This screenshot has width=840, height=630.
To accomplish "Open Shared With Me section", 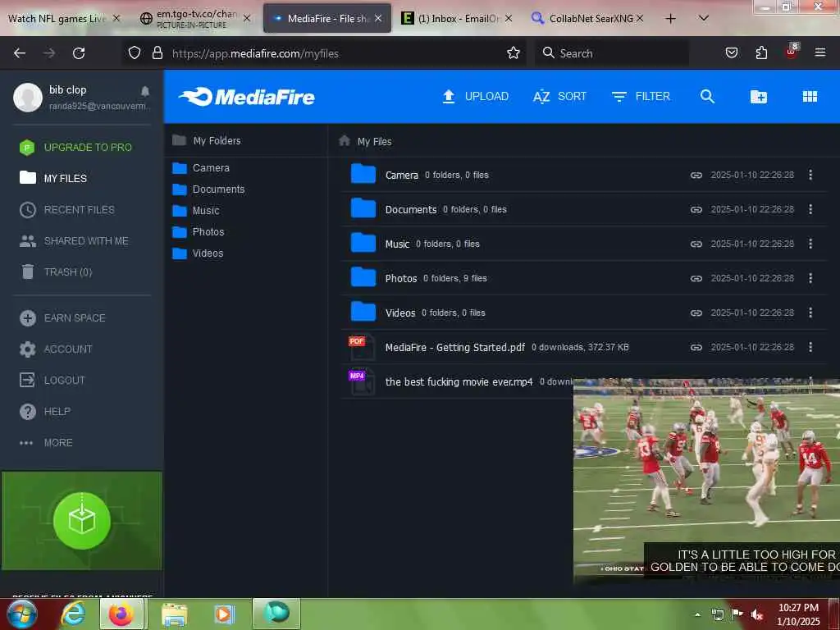I will pyautogui.click(x=74, y=241).
